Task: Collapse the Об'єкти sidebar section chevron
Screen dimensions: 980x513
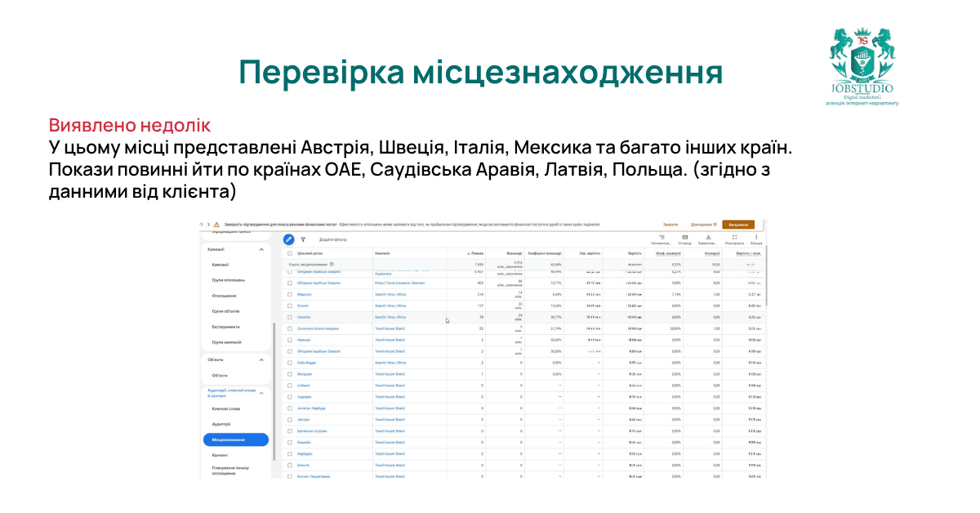Action: coord(261,359)
